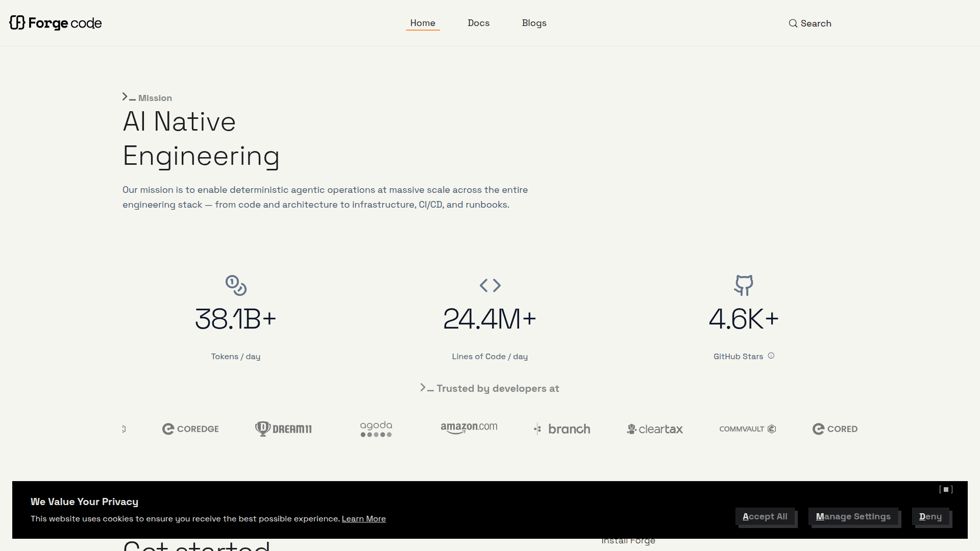Click the cleartax logo
Screen dimensions: 980x551
tap(655, 429)
